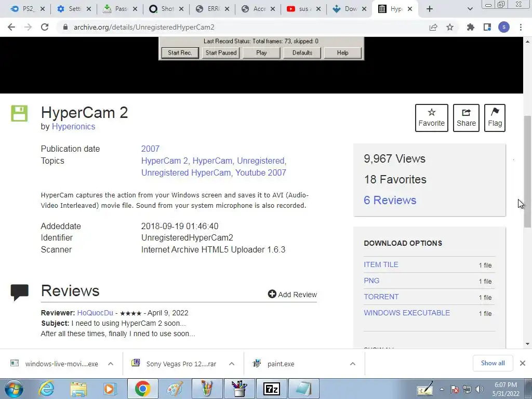Click the Reviews speech bubble icon
532x399 pixels.
pyautogui.click(x=19, y=292)
